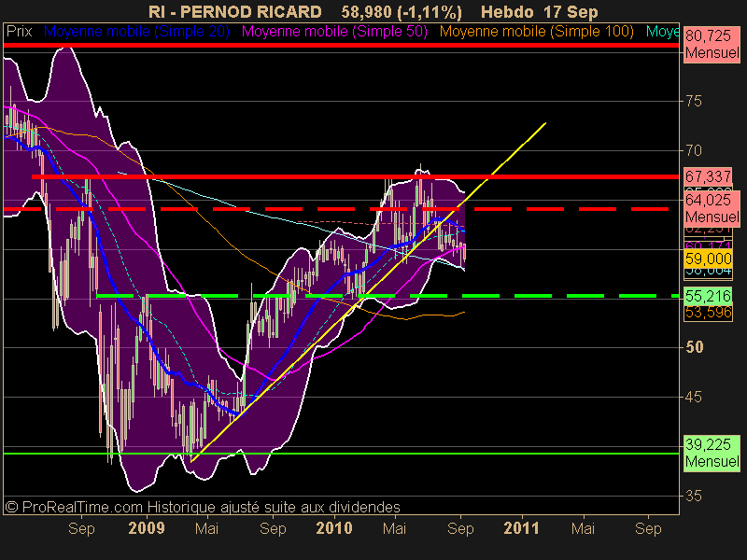The width and height of the screenshot is (747, 560).
Task: Click the 70 price axis label
Action: [x=694, y=151]
